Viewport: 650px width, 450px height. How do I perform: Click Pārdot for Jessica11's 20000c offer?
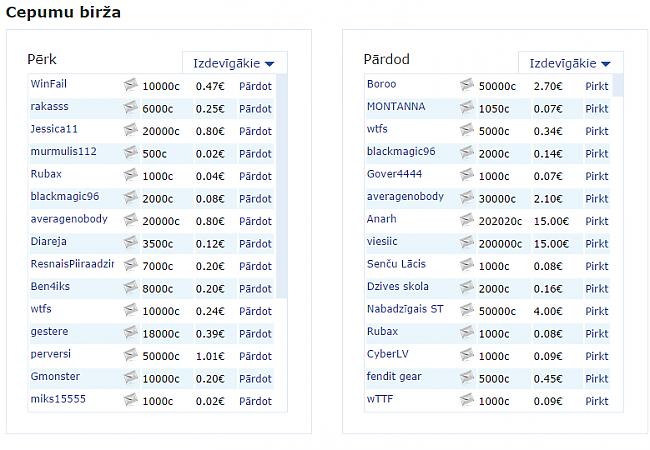[255, 131]
